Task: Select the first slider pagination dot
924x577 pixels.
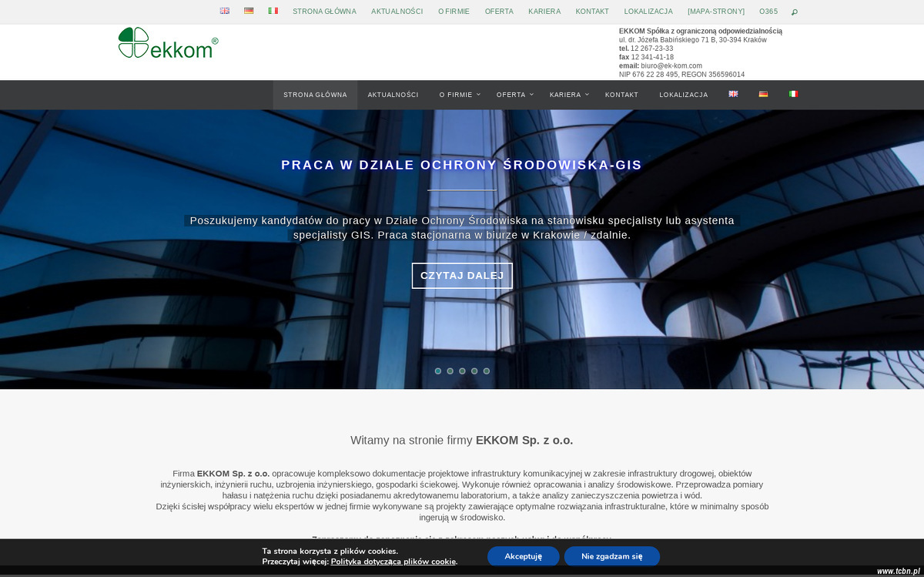Action: (x=438, y=371)
